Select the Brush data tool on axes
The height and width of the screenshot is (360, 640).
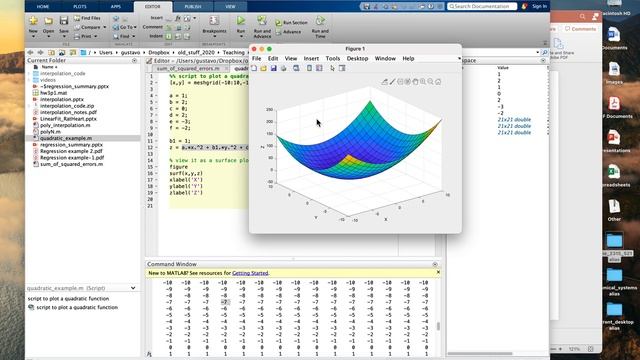[x=392, y=82]
